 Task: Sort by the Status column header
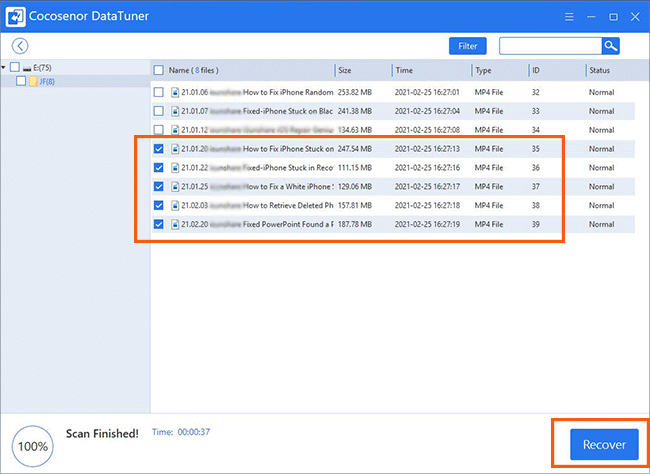tap(599, 70)
